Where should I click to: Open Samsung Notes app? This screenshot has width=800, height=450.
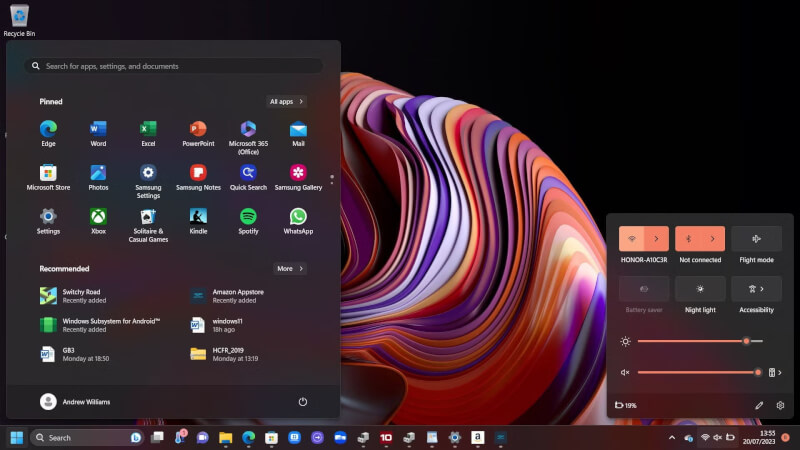[x=198, y=178]
